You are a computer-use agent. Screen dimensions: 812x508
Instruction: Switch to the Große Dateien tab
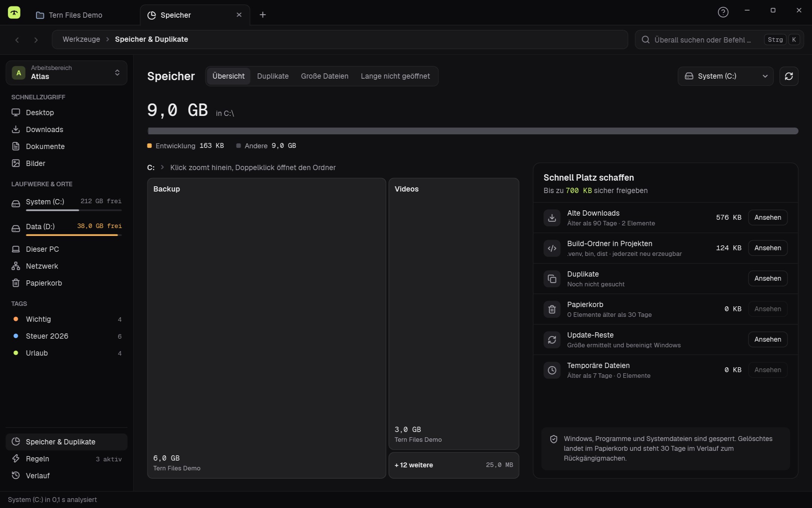pos(324,76)
